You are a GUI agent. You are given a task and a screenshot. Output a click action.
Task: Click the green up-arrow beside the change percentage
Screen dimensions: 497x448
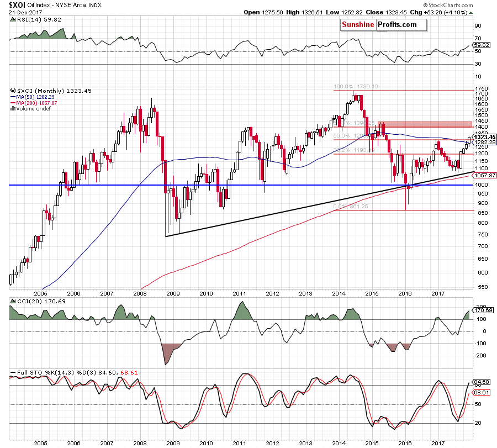[470, 13]
